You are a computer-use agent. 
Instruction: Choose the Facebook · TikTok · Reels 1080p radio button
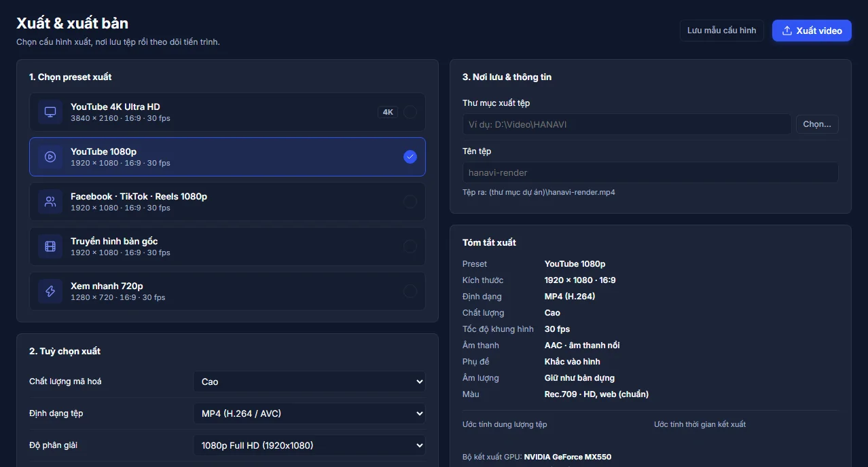click(x=410, y=202)
